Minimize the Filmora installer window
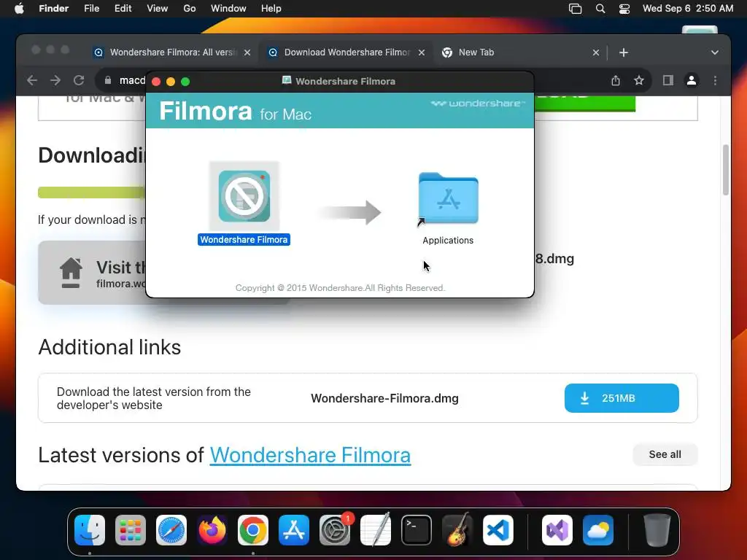747x560 pixels. [171, 82]
